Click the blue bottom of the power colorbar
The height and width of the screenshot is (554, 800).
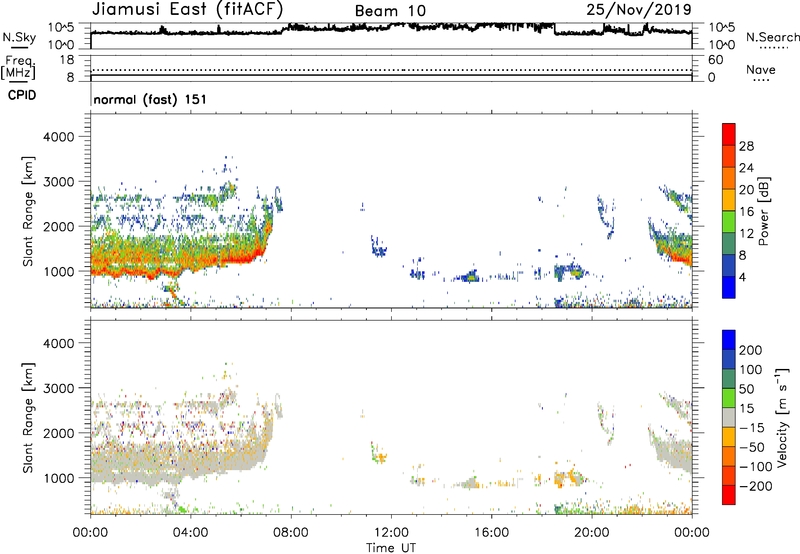729,287
